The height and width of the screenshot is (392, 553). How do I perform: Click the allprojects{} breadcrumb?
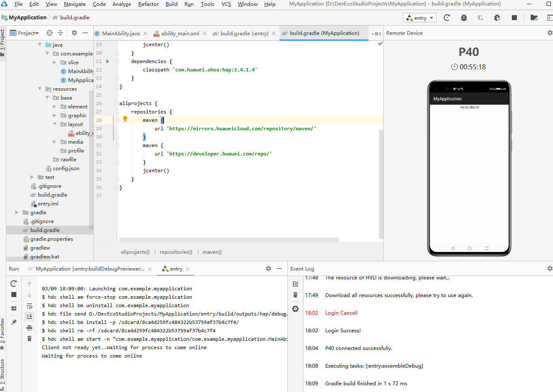[135, 252]
